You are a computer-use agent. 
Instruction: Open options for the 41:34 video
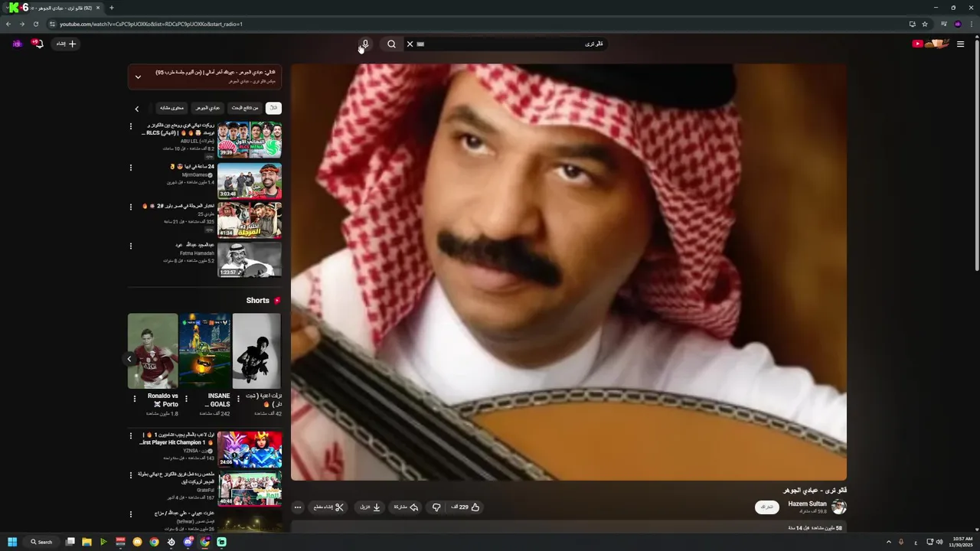130,207
